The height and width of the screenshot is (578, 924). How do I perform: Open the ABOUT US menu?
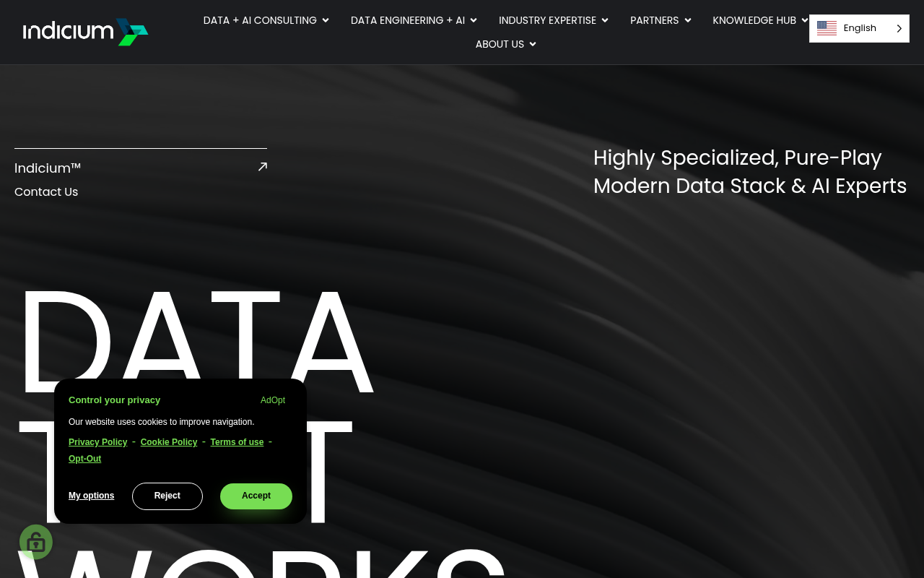(x=500, y=44)
